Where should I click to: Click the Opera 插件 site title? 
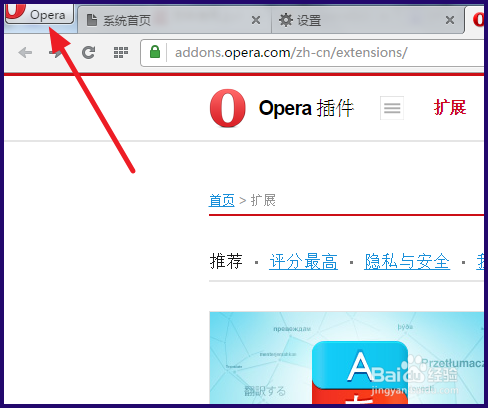(306, 108)
